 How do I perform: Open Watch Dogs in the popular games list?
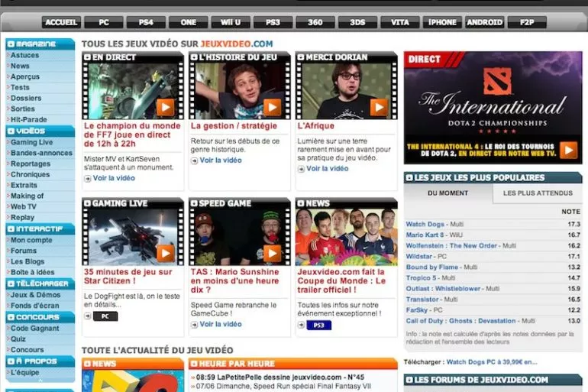pos(425,225)
